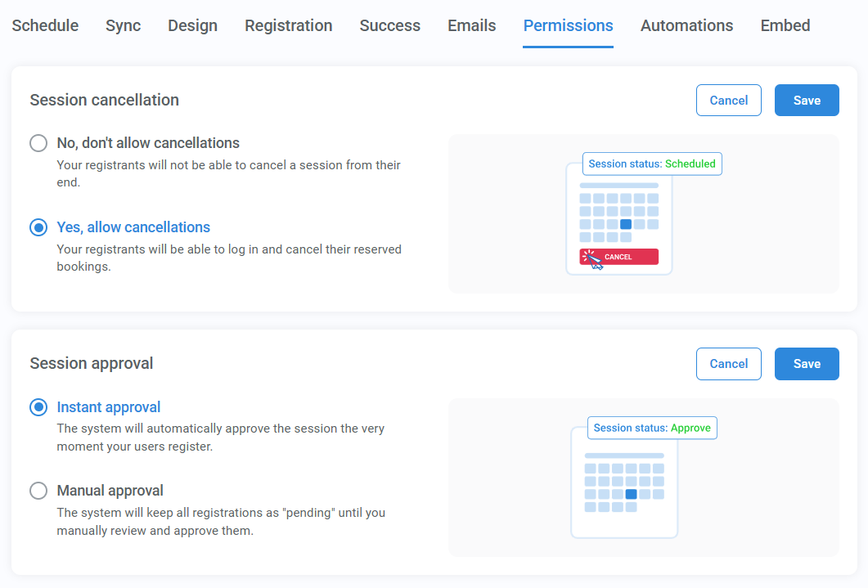
Task: Select 'Yes, allow cancellations'
Action: (38, 227)
